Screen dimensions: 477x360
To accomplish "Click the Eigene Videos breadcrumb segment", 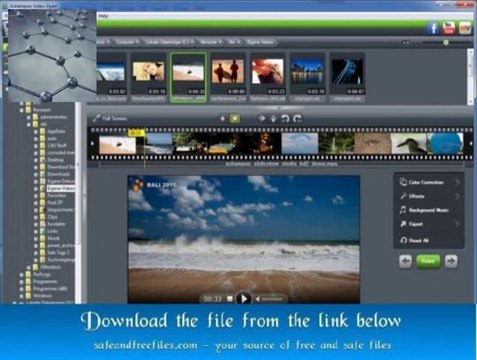I will pos(260,42).
